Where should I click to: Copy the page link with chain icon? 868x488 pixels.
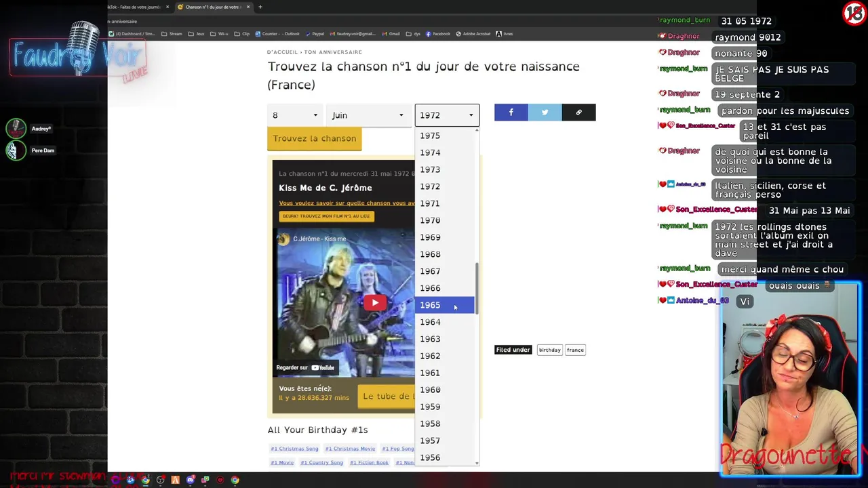point(578,113)
